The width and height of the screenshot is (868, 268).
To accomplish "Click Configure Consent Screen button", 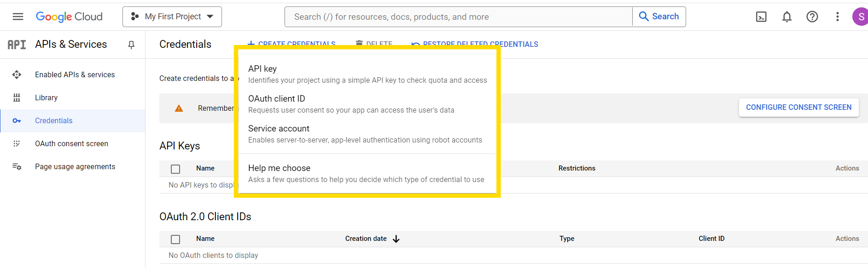I will [x=798, y=107].
